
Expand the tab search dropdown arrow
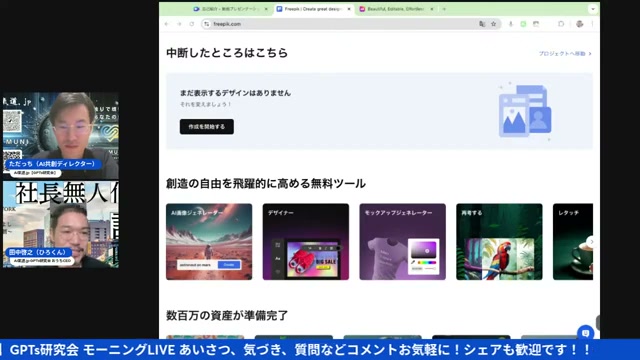click(593, 9)
